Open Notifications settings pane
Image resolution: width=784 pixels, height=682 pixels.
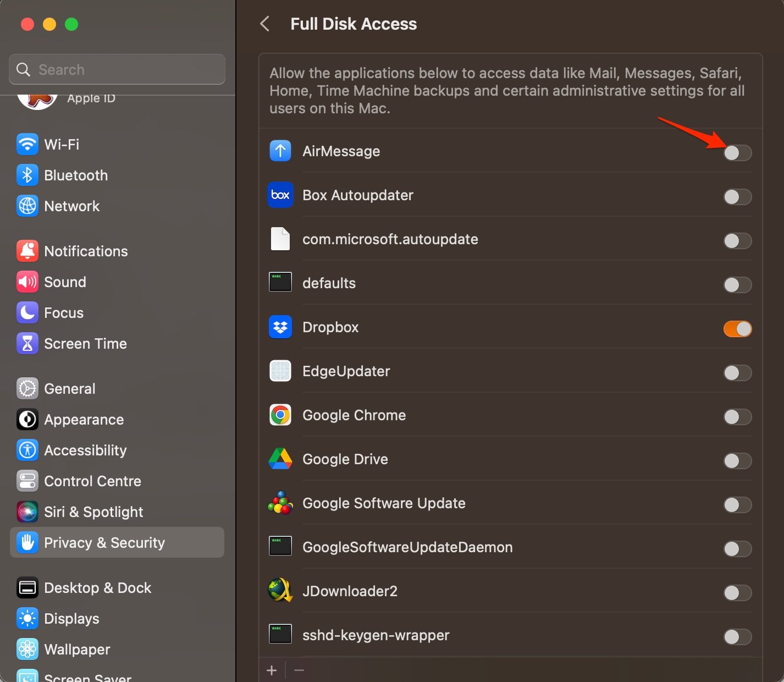[x=117, y=251]
